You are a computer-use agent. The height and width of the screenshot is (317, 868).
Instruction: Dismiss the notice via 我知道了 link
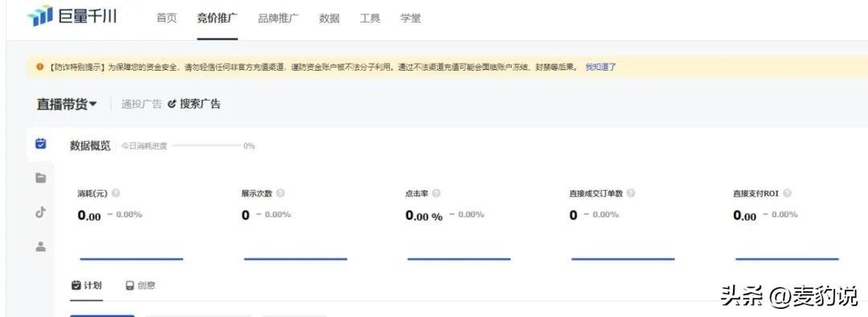click(x=600, y=67)
